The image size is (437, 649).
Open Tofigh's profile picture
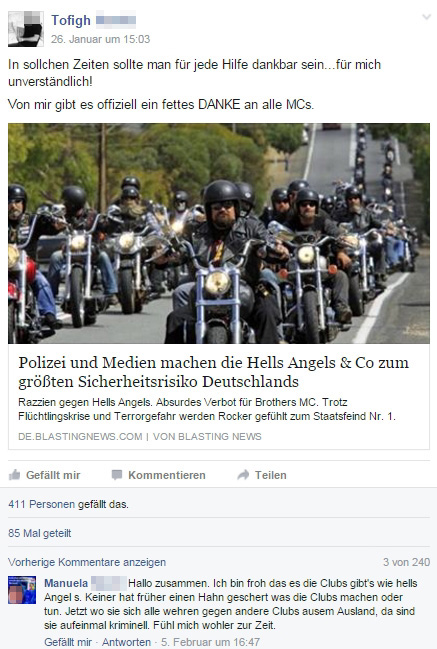(26, 29)
